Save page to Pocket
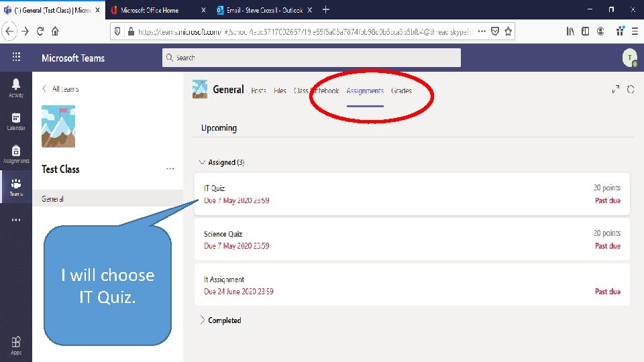Screen dimensions: 644x362 495,32
